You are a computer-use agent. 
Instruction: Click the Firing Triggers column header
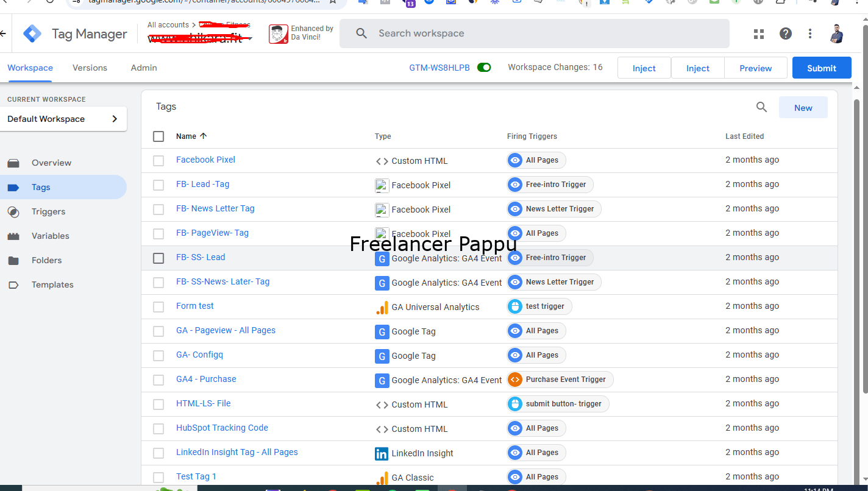tap(532, 136)
